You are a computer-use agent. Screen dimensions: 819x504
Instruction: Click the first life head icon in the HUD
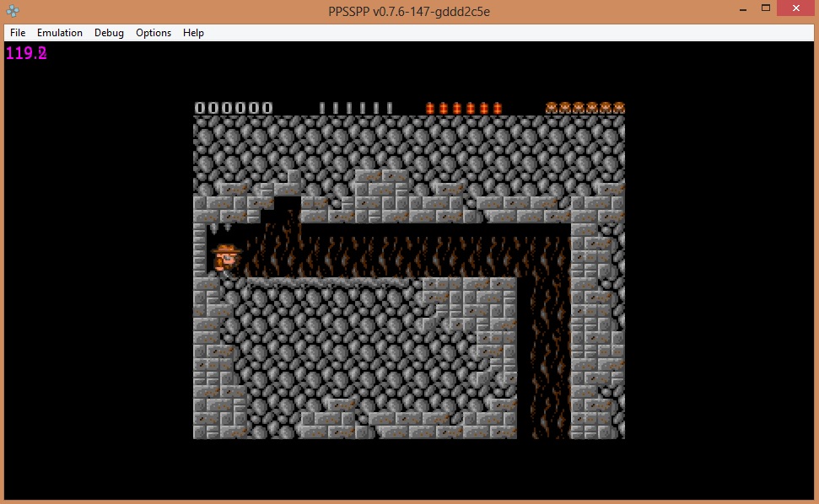552,108
